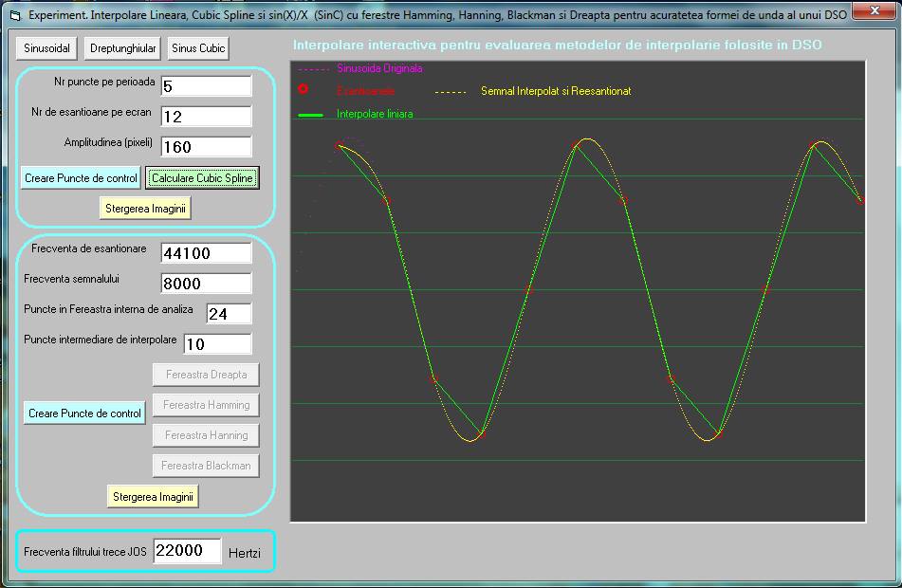
Task: Click the 'Frecventa de esantionare' label
Action: coord(88,248)
